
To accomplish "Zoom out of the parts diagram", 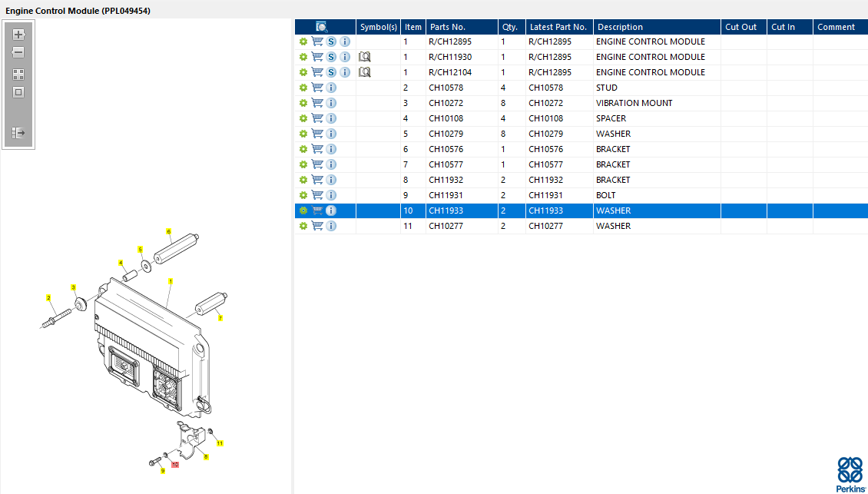I will tap(18, 53).
